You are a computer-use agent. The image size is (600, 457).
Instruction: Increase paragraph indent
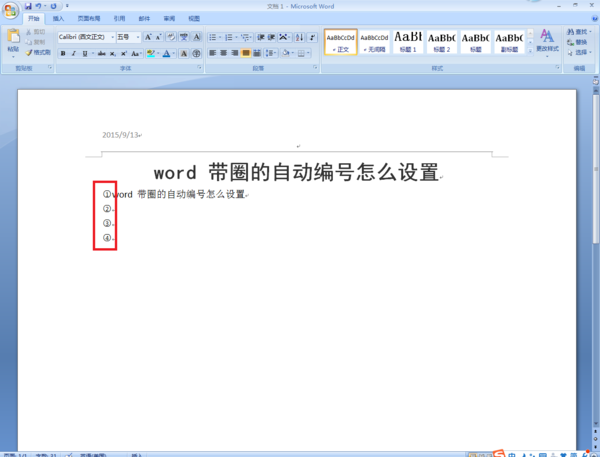[x=271, y=37]
